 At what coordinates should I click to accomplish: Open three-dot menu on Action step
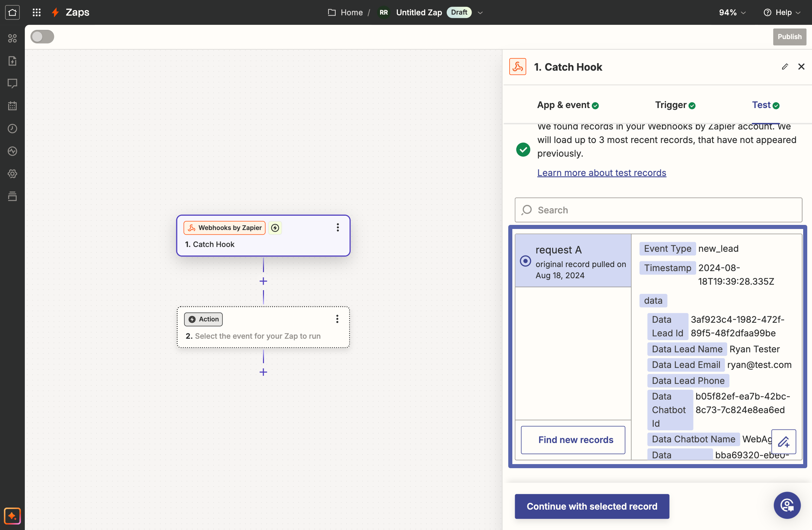point(337,319)
